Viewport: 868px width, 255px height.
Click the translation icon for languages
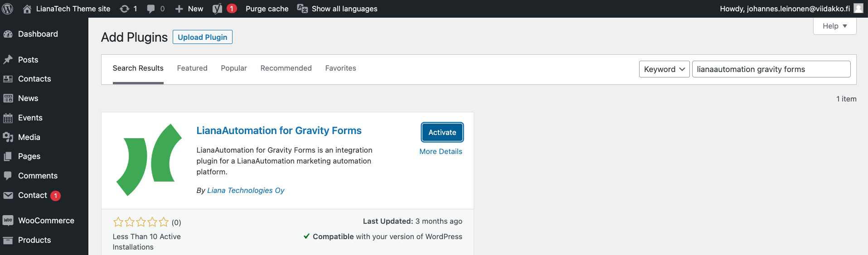[302, 9]
